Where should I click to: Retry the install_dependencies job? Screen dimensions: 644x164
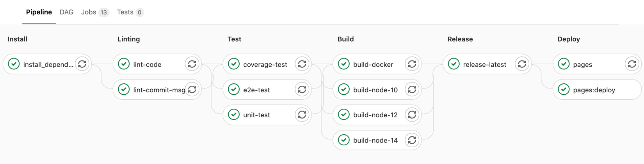82,64
